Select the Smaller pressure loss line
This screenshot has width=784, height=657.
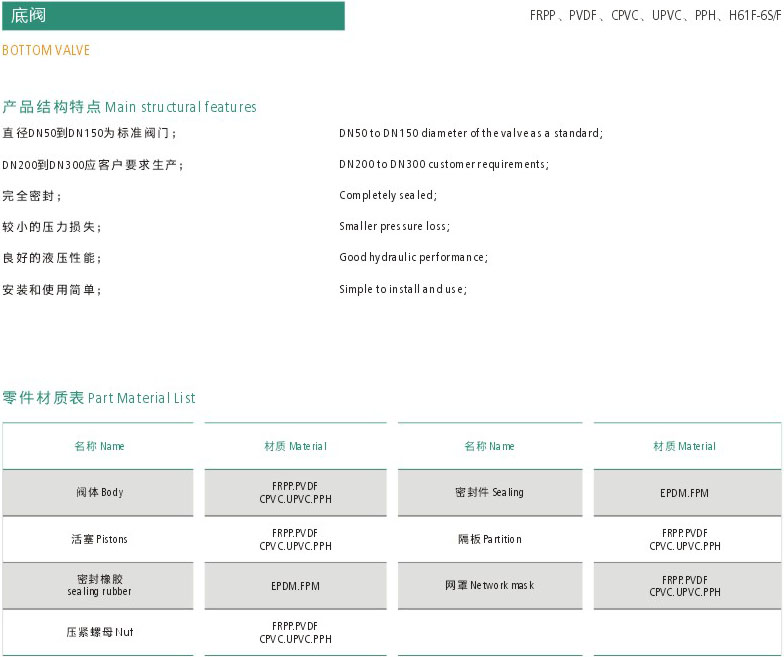point(394,226)
